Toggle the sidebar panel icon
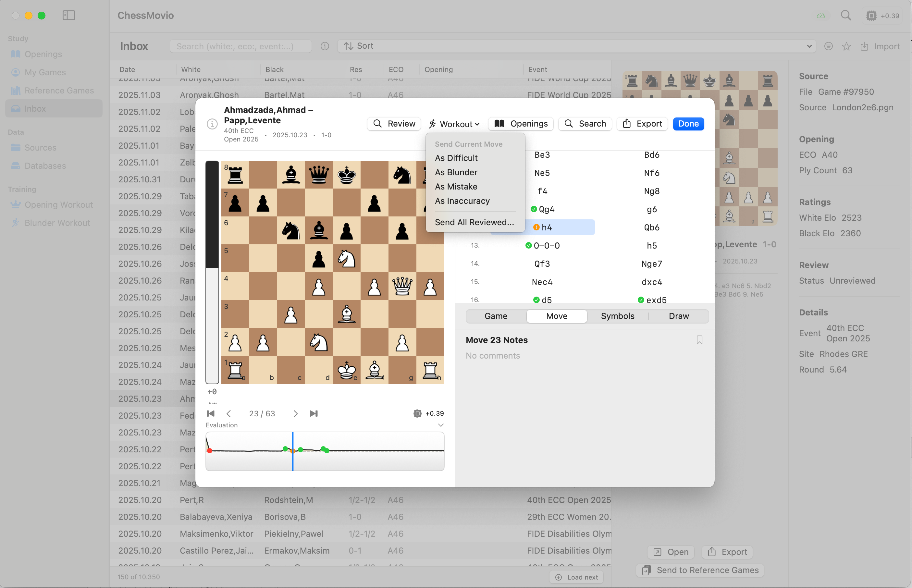This screenshot has height=588, width=912. (x=69, y=15)
